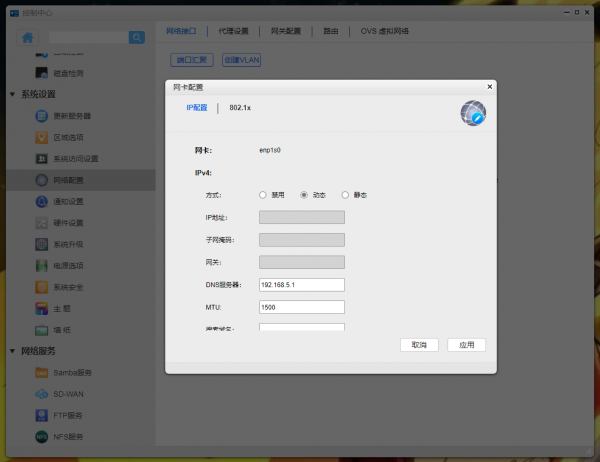Click the 网络服务 section heading
The height and width of the screenshot is (462, 600).
pyautogui.click(x=38, y=351)
